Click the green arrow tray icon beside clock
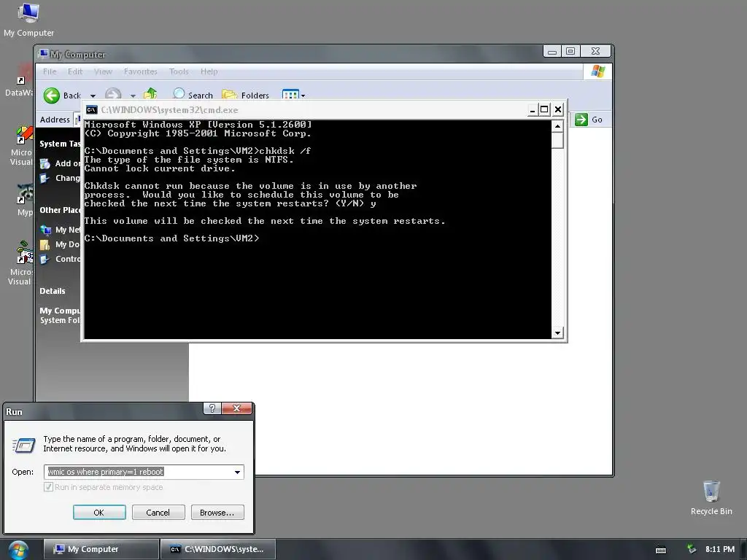Image resolution: width=747 pixels, height=560 pixels. tap(692, 549)
